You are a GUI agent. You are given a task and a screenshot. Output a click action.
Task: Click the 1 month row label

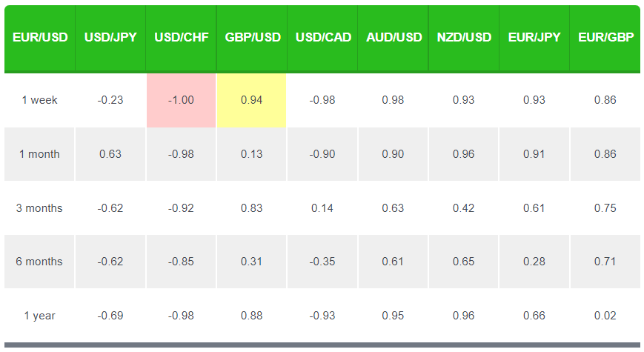pyautogui.click(x=39, y=154)
